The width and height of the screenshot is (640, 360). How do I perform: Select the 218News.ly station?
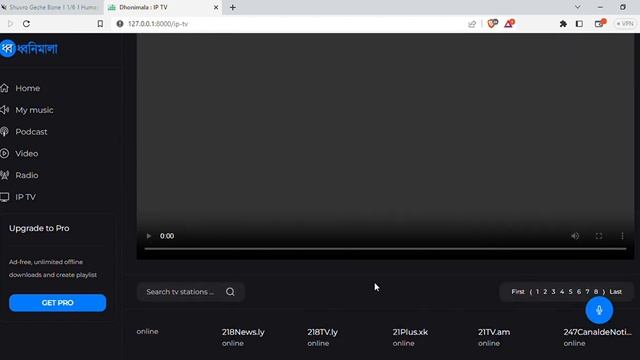[x=243, y=332]
